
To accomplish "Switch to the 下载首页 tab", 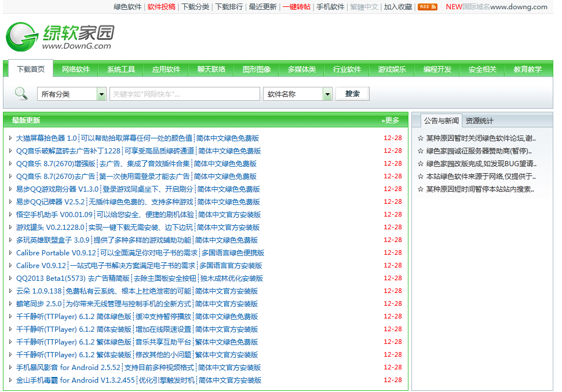I will point(31,69).
